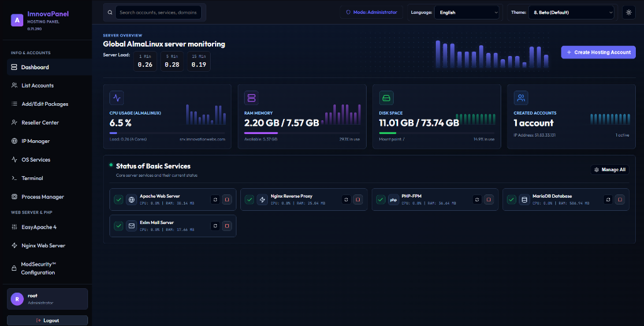Image resolution: width=644 pixels, height=326 pixels.
Task: Open ModSecurity Configuration
Action: 49,268
